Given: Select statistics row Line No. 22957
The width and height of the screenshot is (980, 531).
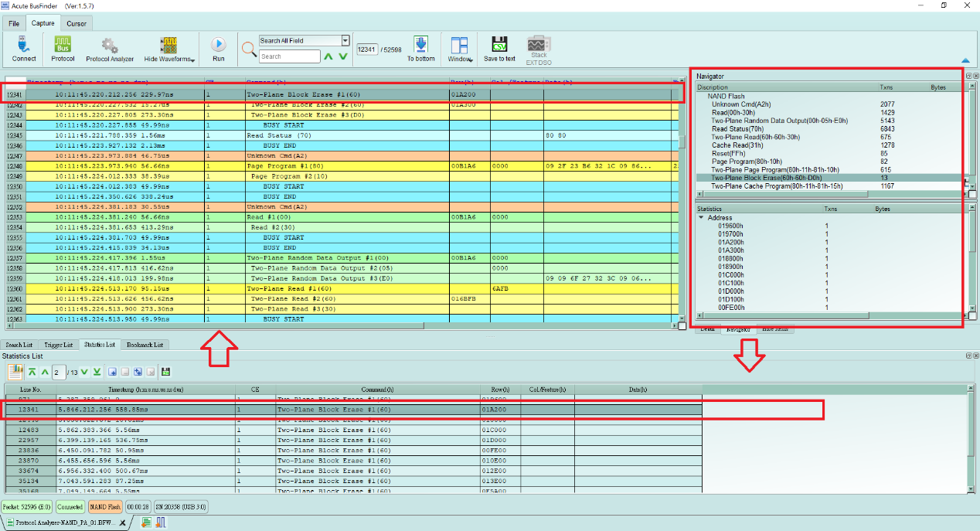Looking at the screenshot, I should pos(353,439).
